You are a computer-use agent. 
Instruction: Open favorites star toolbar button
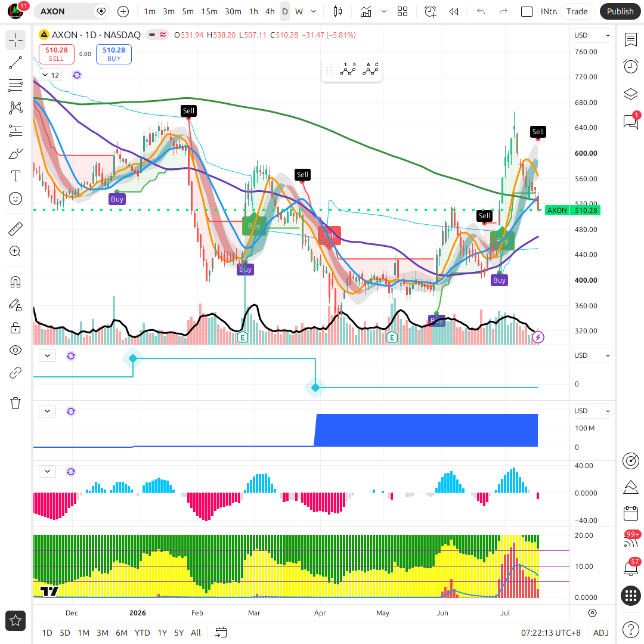pyautogui.click(x=16, y=621)
